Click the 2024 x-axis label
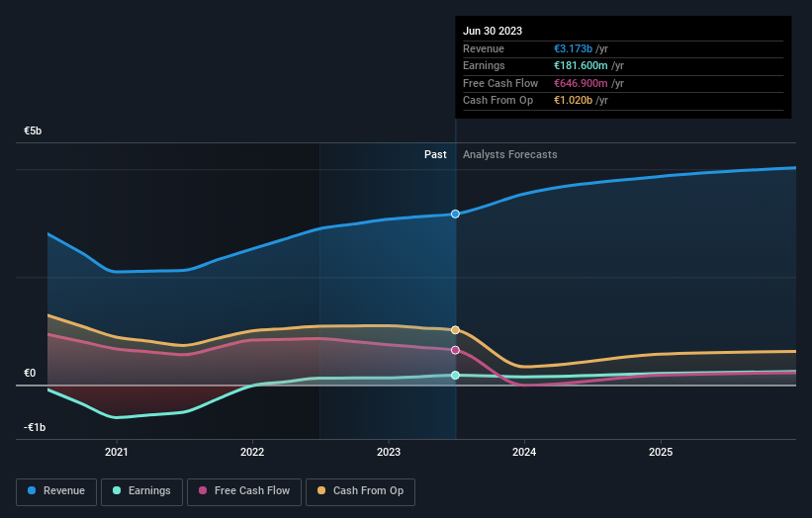812x518 pixels. (524, 452)
